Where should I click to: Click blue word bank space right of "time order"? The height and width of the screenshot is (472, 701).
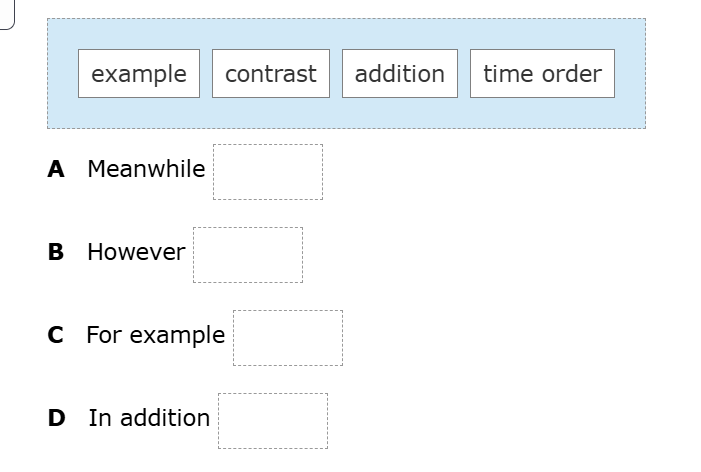pyautogui.click(x=630, y=74)
